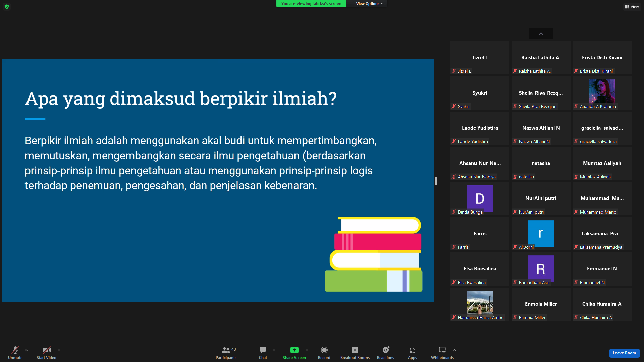The width and height of the screenshot is (644, 362).
Task: Click slide title 'Apa yang dimaksud berpikir ilmiah?'
Action: pyautogui.click(x=181, y=99)
